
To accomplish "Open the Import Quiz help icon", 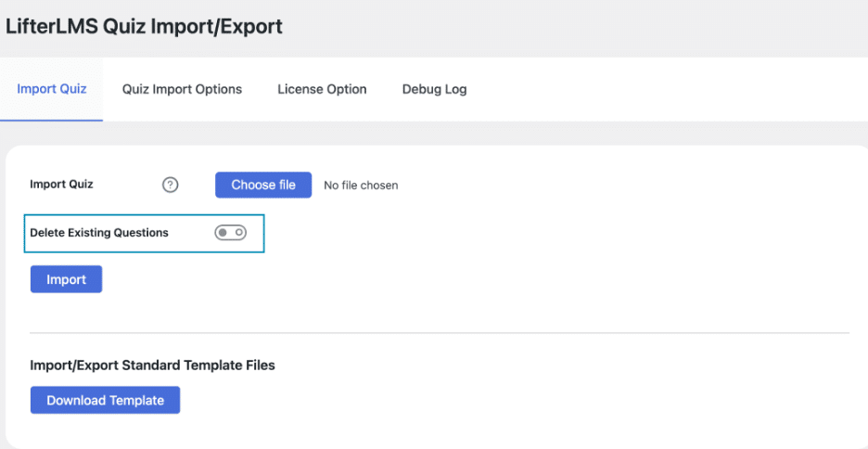I will (170, 185).
